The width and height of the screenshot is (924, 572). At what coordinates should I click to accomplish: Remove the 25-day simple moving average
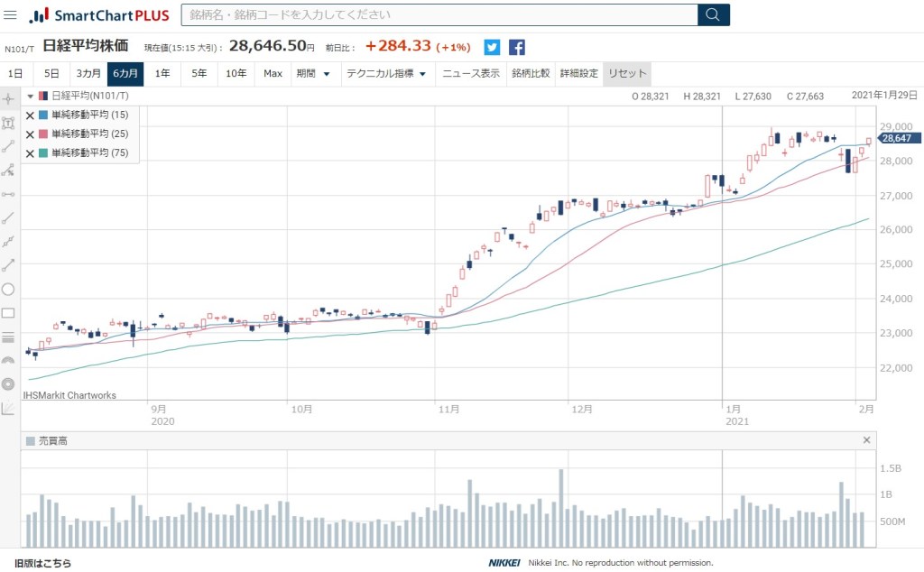[30, 134]
